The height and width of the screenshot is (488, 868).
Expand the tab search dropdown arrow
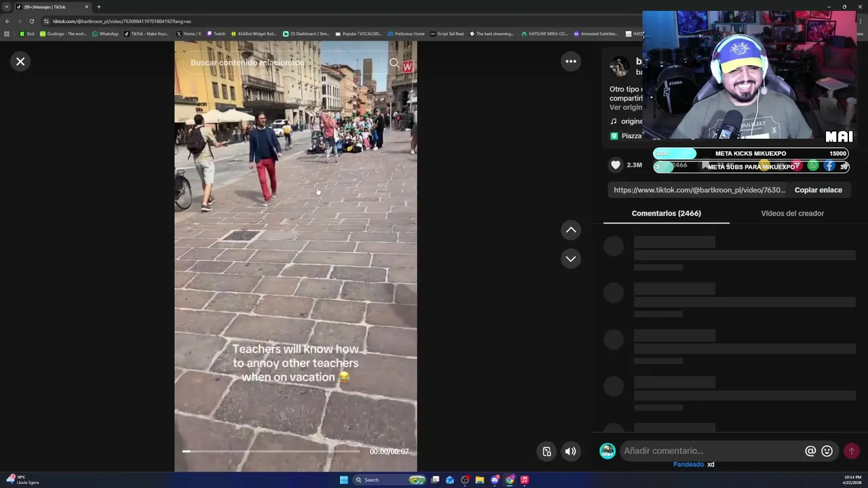7,7
